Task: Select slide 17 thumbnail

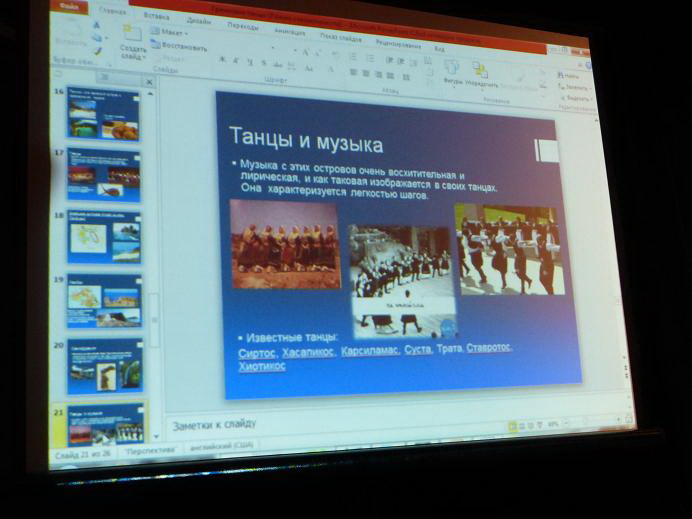Action: pos(104,175)
